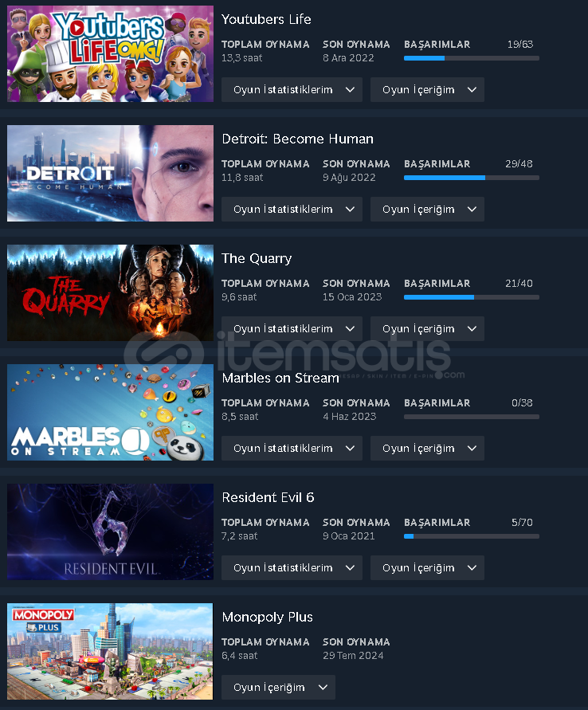Expand Oyun İçeriğim for The Quarry
Screen dimensions: 588x710
[x=427, y=329]
